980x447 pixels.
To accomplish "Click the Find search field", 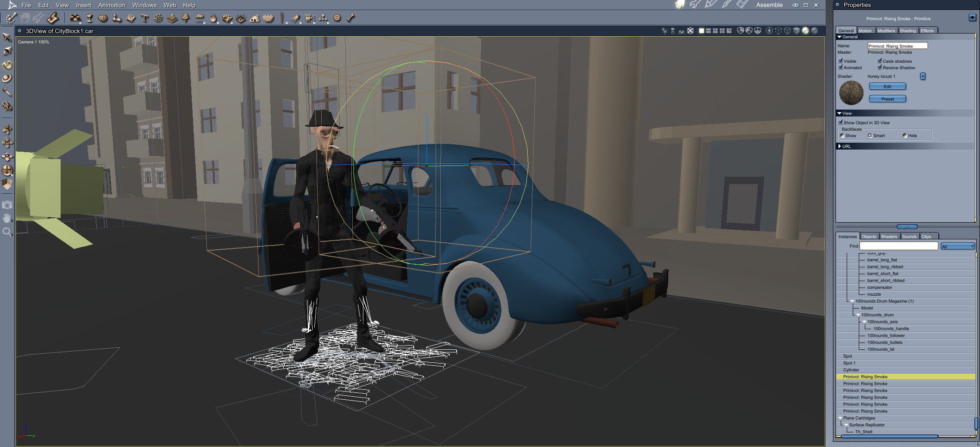I will pos(899,246).
